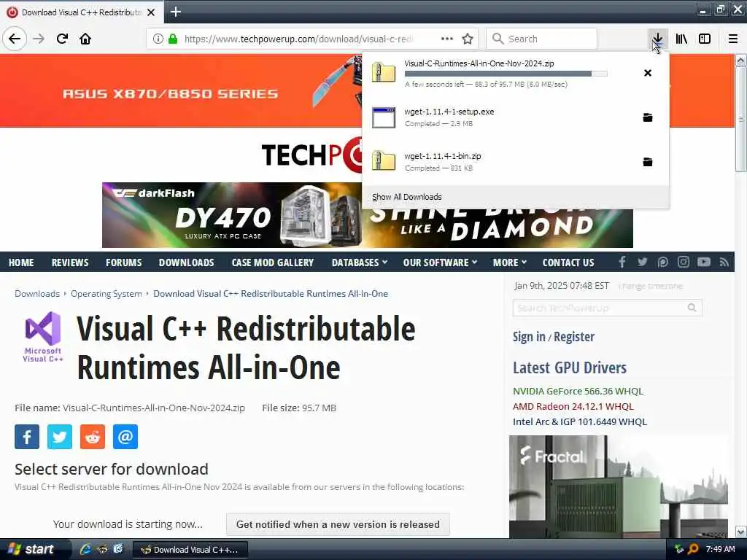Click the page vertical scrollbar down arrow
Viewport: 747px width, 560px height.
click(x=741, y=532)
